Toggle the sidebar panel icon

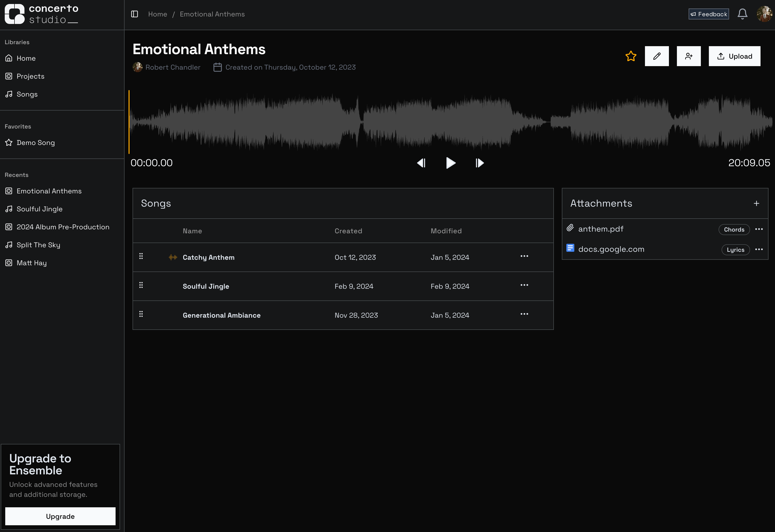(134, 14)
